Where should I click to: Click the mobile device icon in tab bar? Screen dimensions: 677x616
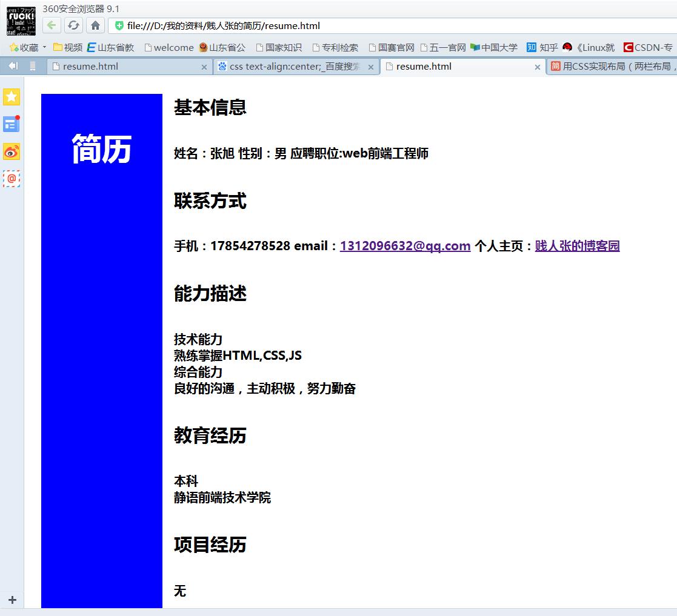pos(32,66)
